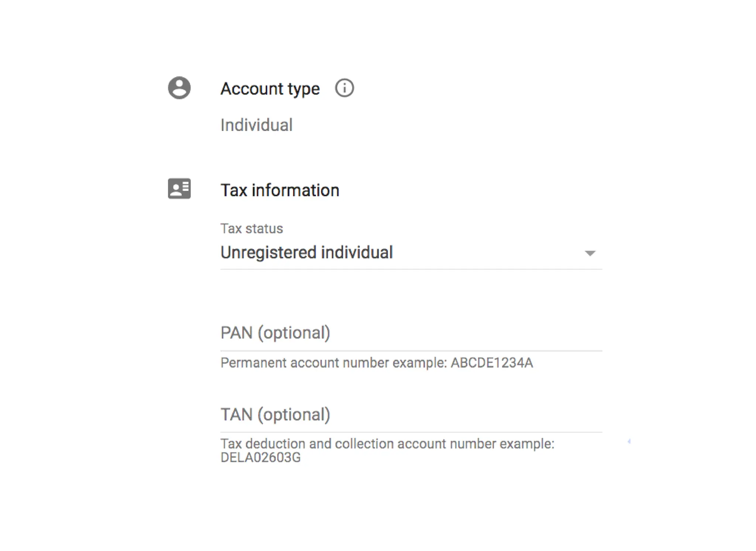Click the small blue marker near TAN helper

click(x=629, y=441)
